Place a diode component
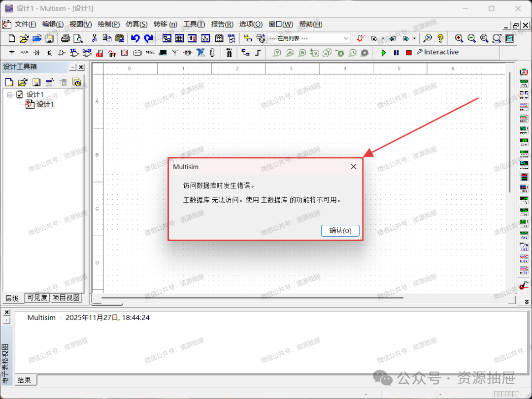 36,53
